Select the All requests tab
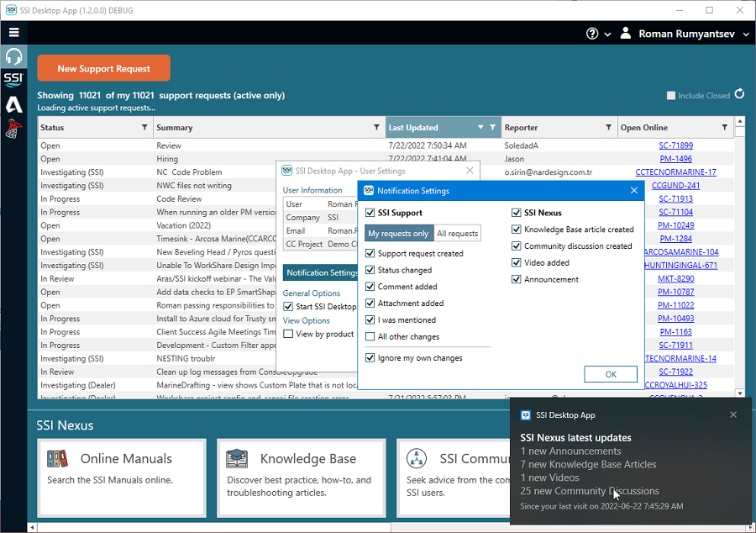Image resolution: width=756 pixels, height=533 pixels. (457, 234)
